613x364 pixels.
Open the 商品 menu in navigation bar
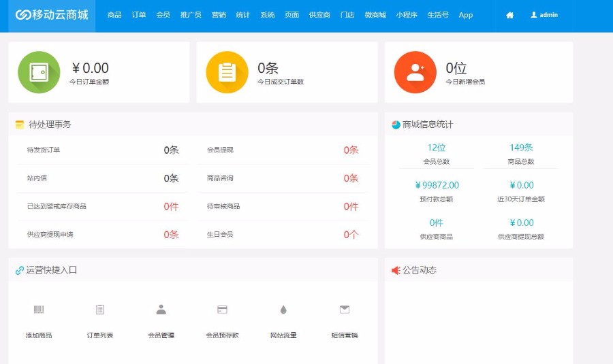click(114, 15)
